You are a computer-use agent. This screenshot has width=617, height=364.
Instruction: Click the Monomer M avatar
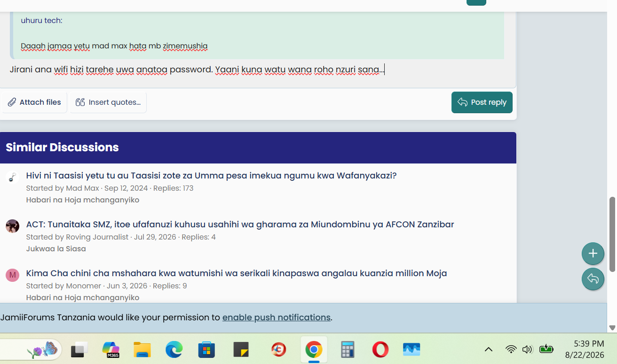(x=12, y=275)
